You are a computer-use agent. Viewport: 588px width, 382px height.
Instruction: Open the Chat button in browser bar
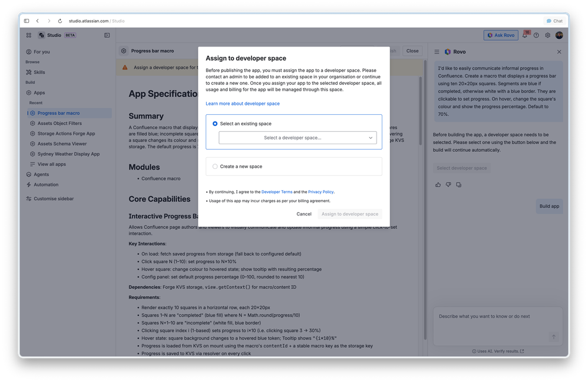pyautogui.click(x=554, y=21)
